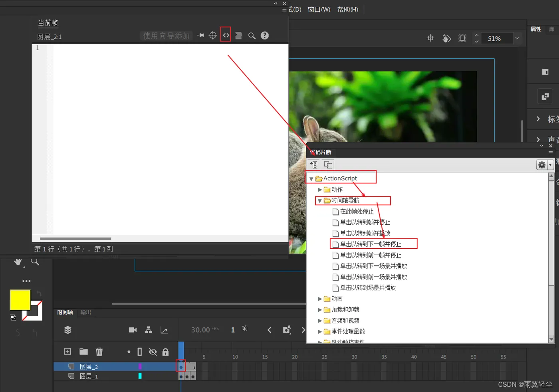Open the edit toolbar ellipsis

[26, 281]
